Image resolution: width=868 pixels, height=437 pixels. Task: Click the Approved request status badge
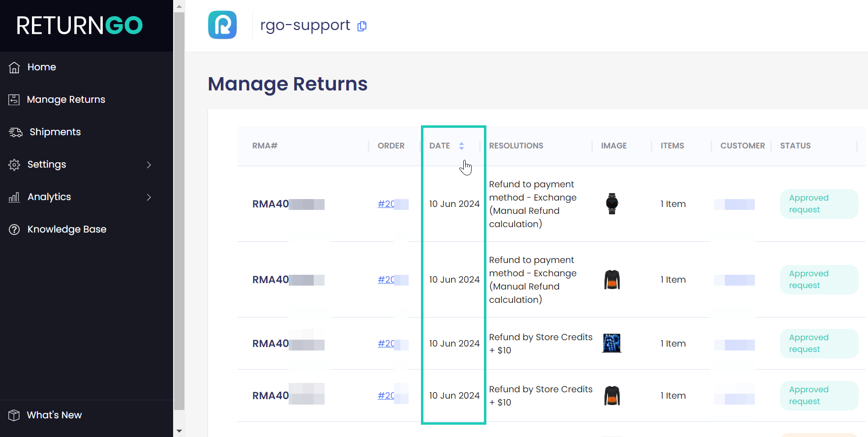[x=818, y=204]
